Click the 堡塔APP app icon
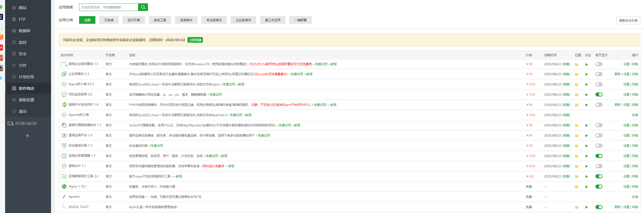 (x=64, y=166)
